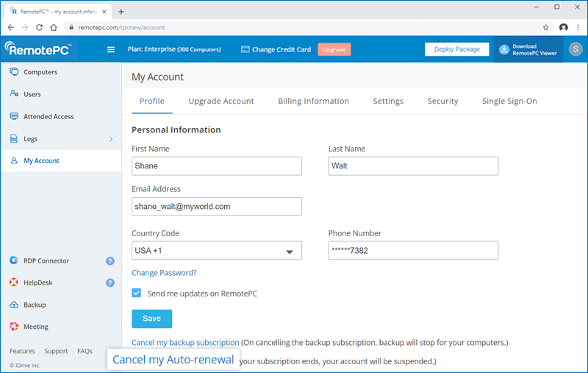
Task: Click the Email Address field
Action: tap(217, 207)
